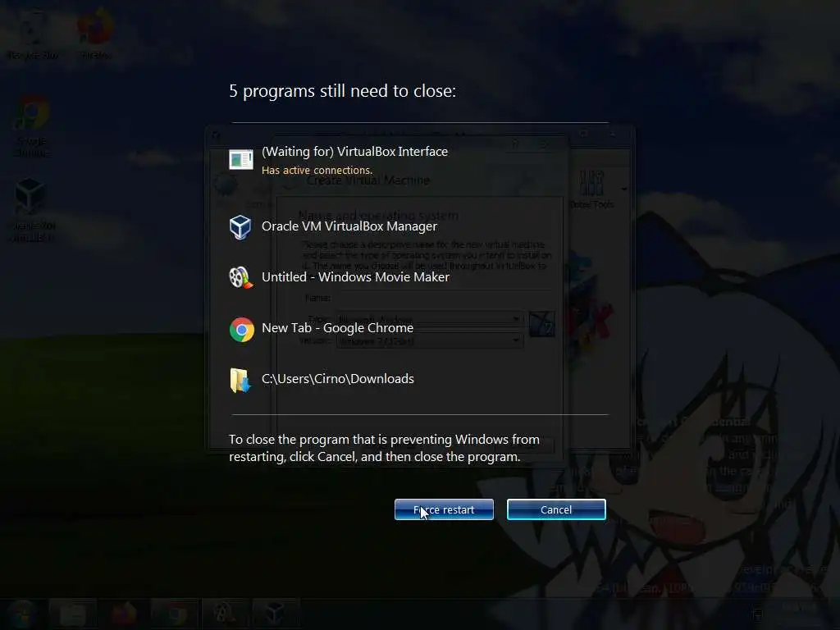
Task: Select the VirtualBox Interface program icon
Action: tap(241, 159)
